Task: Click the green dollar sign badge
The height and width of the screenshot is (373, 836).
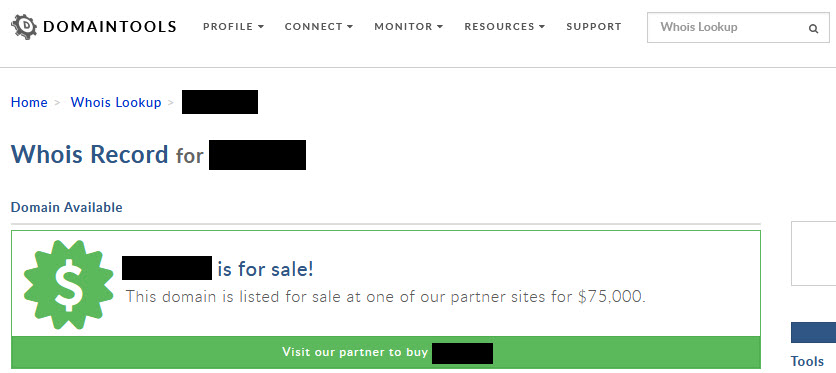Action: (69, 285)
